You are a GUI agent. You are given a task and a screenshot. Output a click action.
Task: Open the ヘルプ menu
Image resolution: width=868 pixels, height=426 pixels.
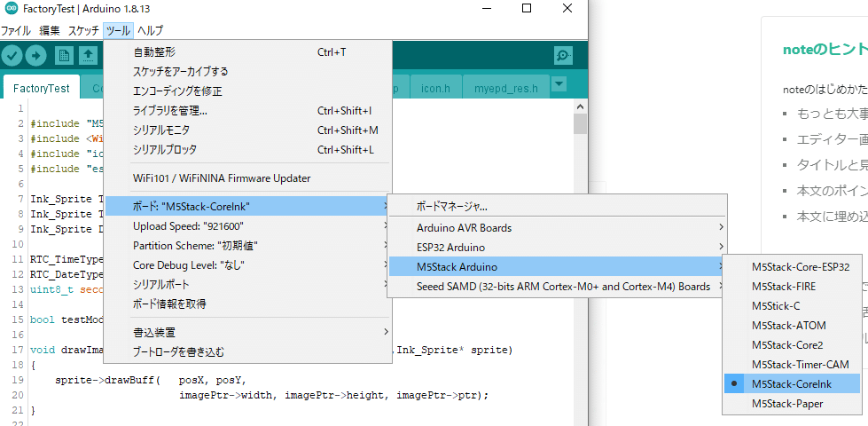coord(150,30)
